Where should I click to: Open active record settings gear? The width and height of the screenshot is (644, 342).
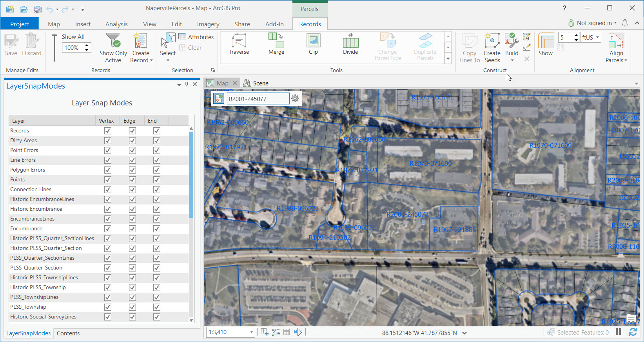click(x=295, y=99)
